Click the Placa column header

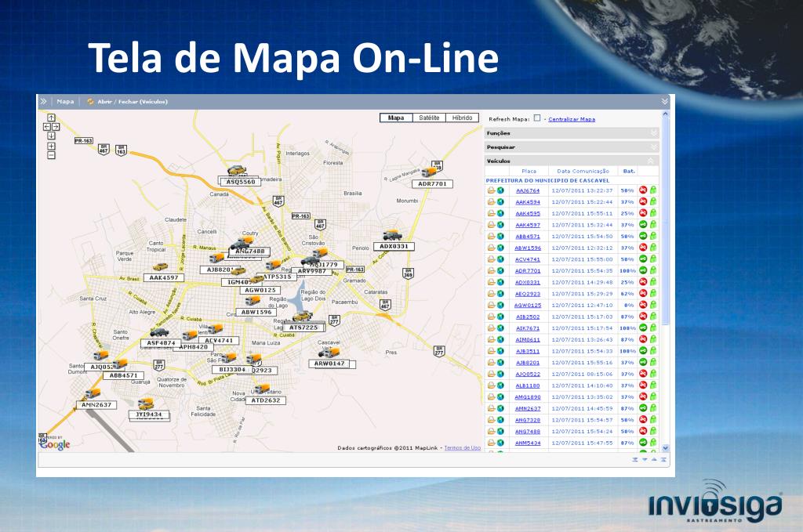coord(529,171)
